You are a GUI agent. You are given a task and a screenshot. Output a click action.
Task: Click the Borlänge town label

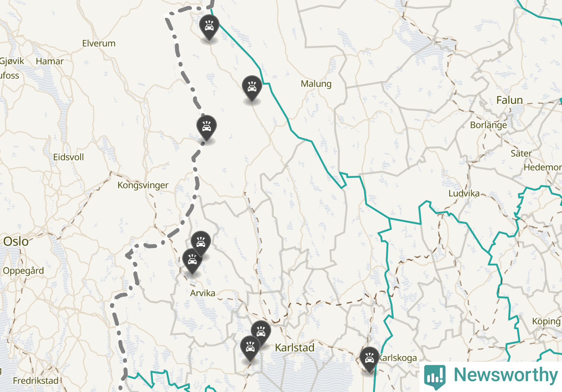(x=489, y=125)
